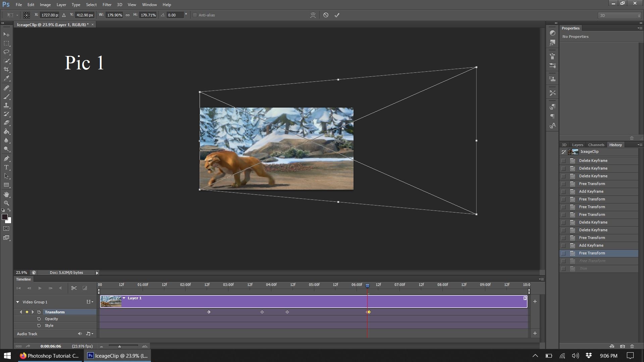This screenshot has width=644, height=362.
Task: Select the Zoom tool
Action: [6, 203]
